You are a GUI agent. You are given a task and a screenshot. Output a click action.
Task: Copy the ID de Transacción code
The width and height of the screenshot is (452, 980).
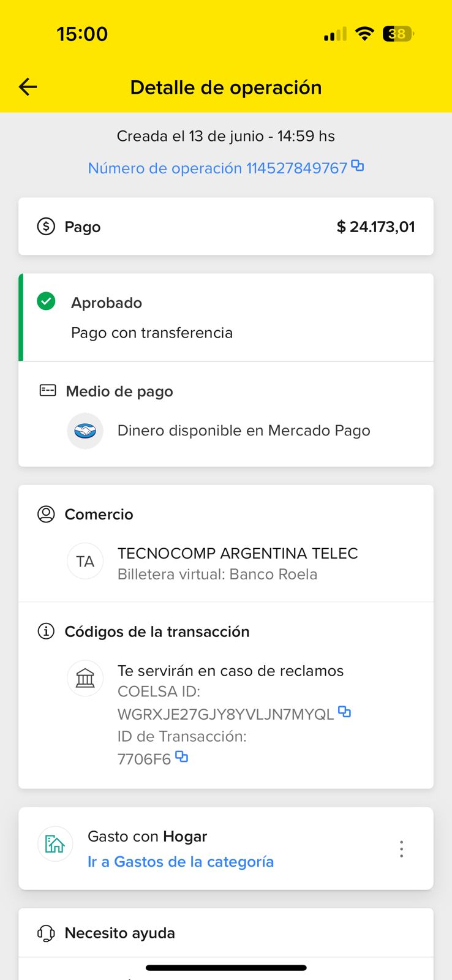182,757
